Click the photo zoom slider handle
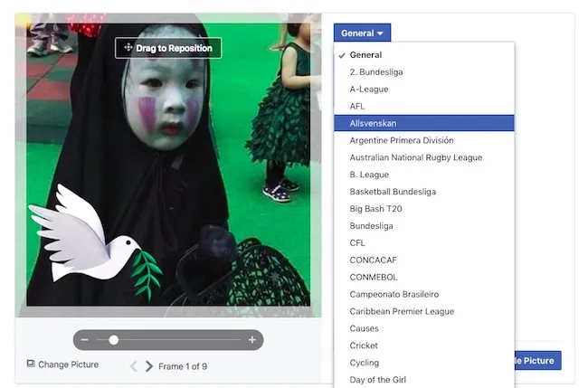The width and height of the screenshot is (588, 388). 113,340
